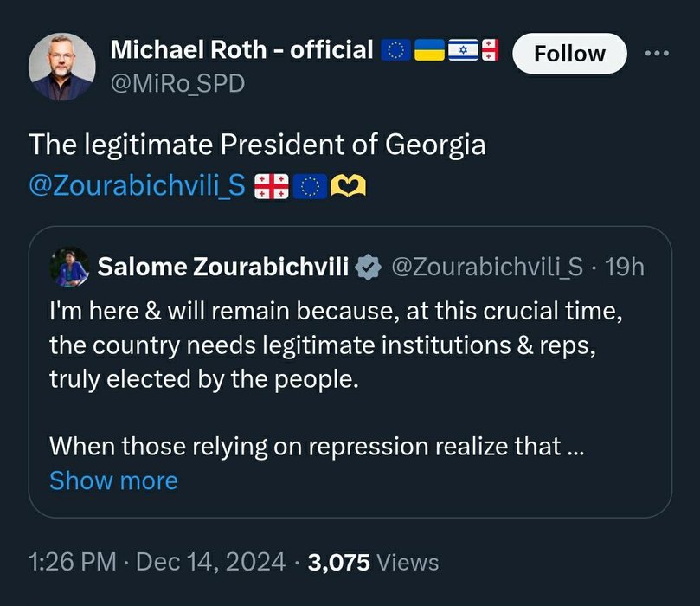This screenshot has width=700, height=606.
Task: Click the 1:26 PM Dec 14, 2024 timestamp
Action: (157, 563)
